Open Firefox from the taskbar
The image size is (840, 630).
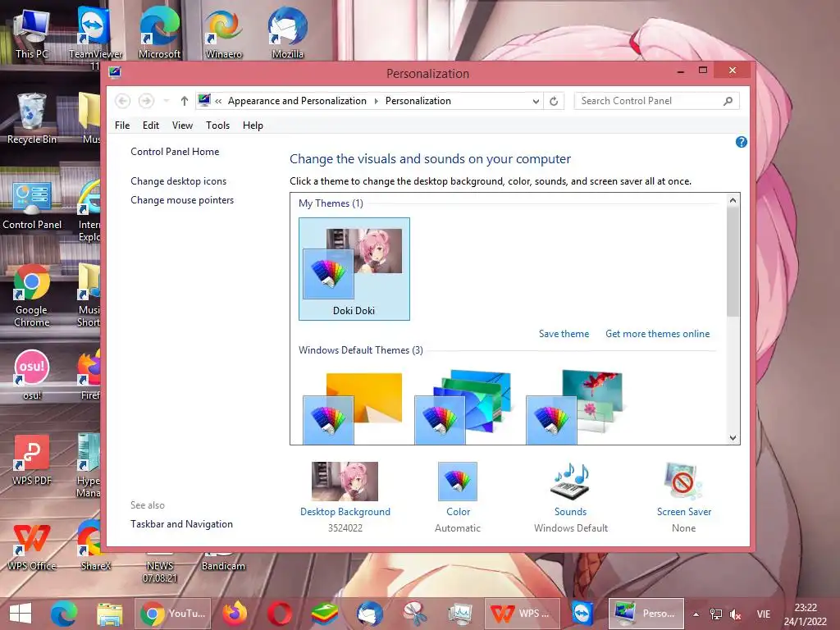[235, 613]
